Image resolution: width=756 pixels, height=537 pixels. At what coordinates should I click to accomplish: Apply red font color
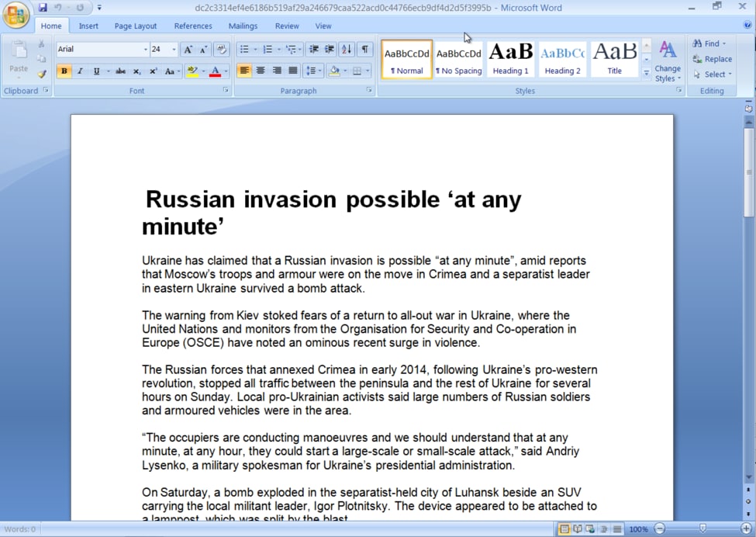point(215,71)
